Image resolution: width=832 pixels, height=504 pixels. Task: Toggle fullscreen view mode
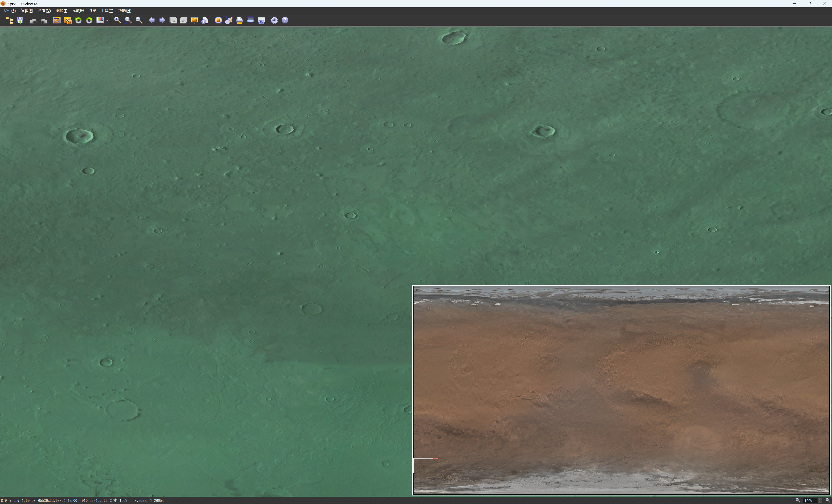pos(218,21)
